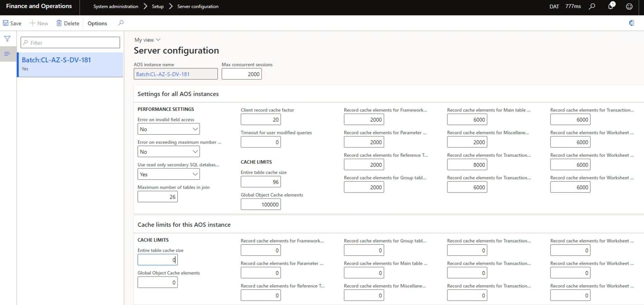Click the Maximum number of tables in join field
This screenshot has height=305, width=644.
[x=158, y=197]
